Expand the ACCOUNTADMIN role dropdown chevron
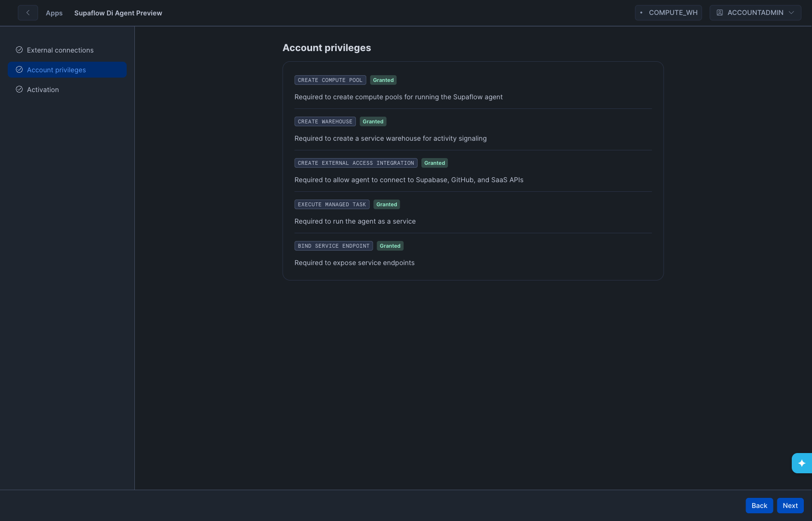Viewport: 812px width, 521px height. pos(791,13)
